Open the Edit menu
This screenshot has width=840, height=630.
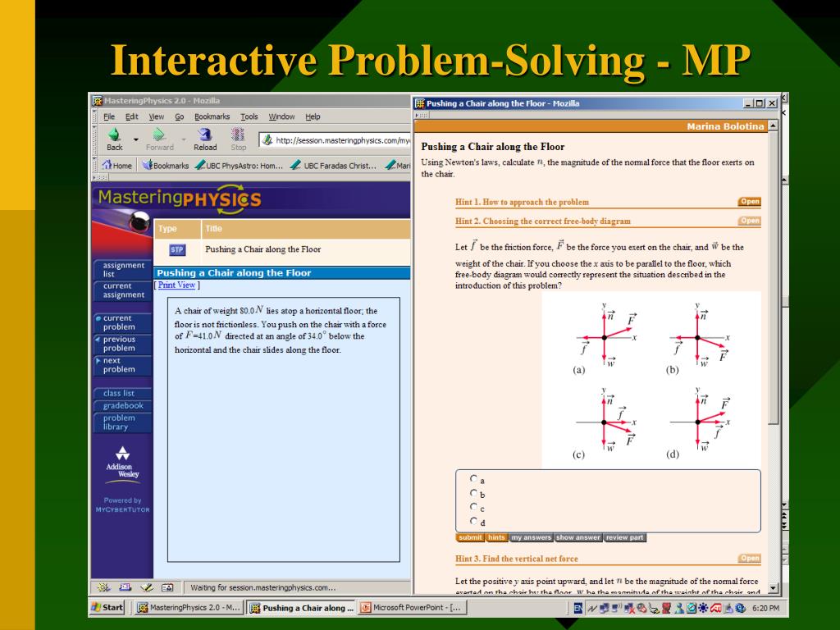(x=132, y=116)
